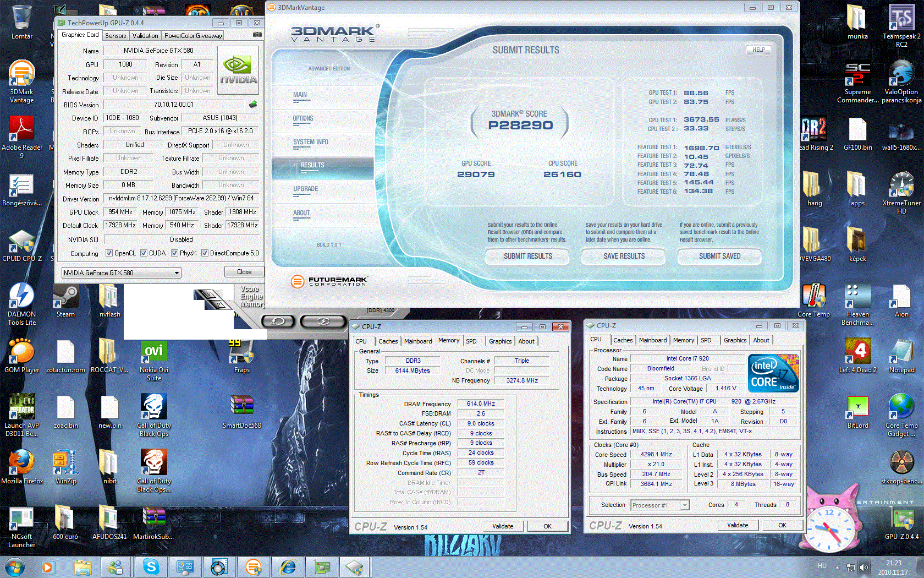Open the GPU selection dropdown in GPU-Z

(121, 272)
